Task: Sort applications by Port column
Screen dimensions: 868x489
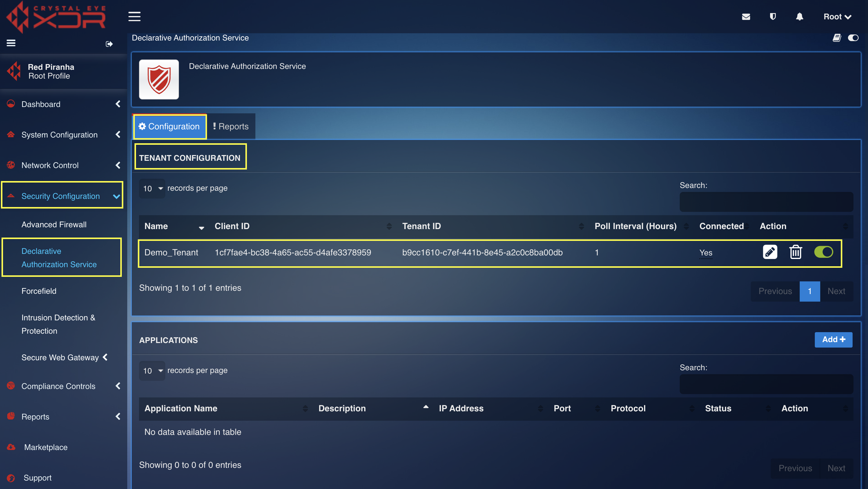Action: pos(577,408)
